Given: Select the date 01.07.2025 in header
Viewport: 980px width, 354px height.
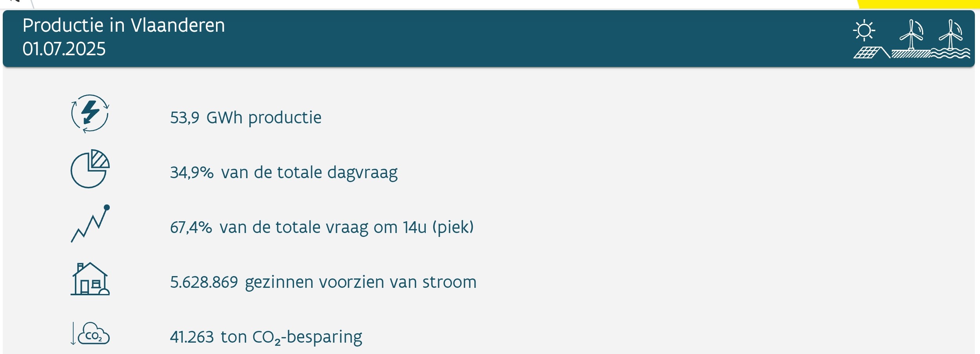Looking at the screenshot, I should (x=64, y=49).
